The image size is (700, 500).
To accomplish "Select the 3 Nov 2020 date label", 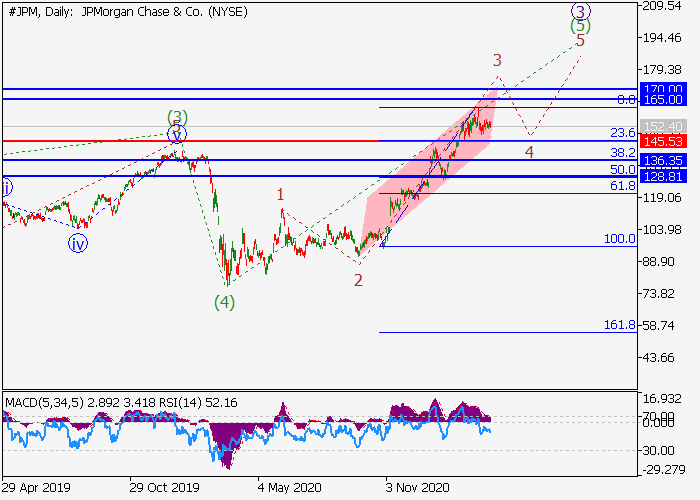I will pyautogui.click(x=417, y=488).
